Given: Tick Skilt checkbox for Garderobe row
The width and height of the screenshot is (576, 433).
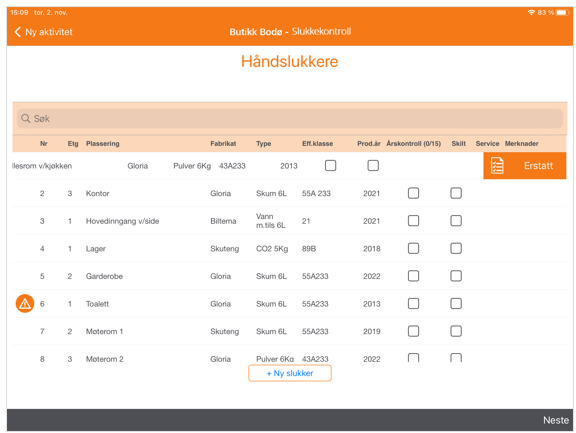Looking at the screenshot, I should [x=456, y=276].
